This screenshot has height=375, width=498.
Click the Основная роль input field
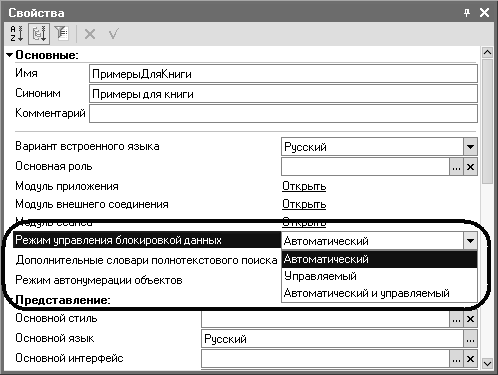coord(365,167)
